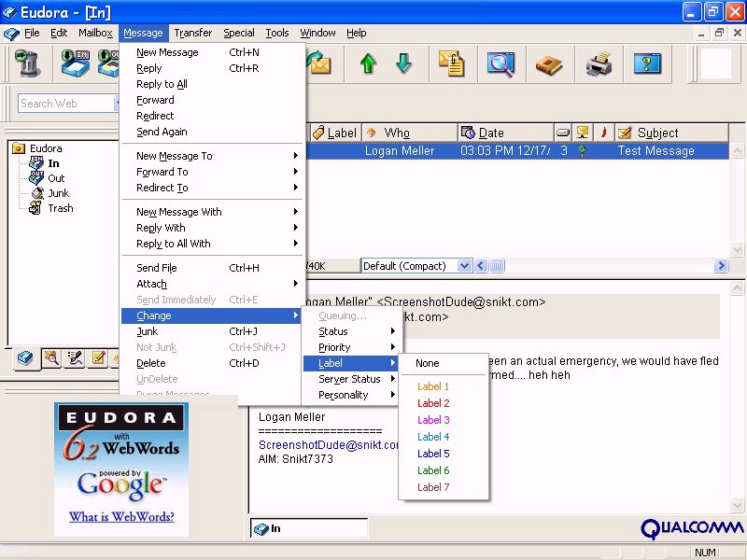Image resolution: width=747 pixels, height=560 pixels.
Task: Apply green Label 6 to the message
Action: tap(444, 470)
